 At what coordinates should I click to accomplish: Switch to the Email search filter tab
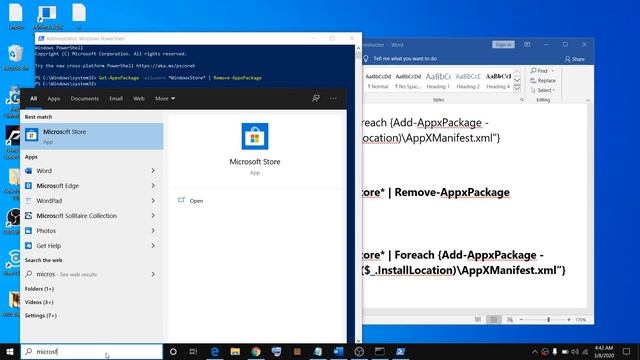[116, 98]
